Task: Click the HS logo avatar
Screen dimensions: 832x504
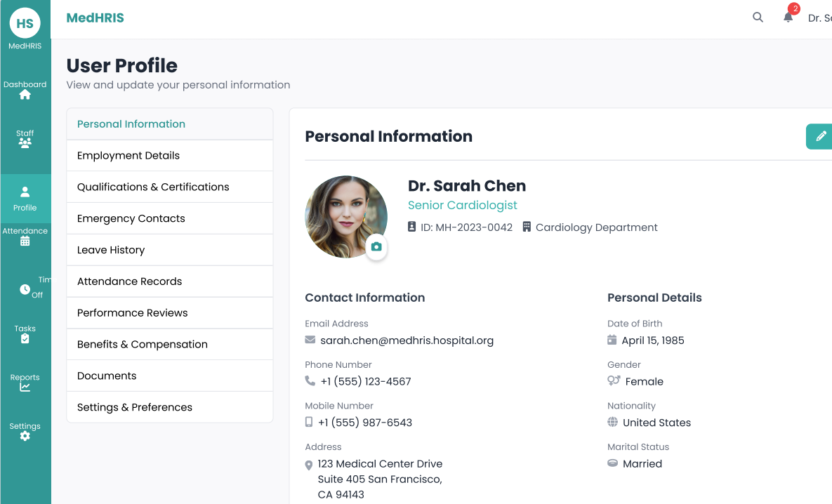Action: [x=25, y=23]
